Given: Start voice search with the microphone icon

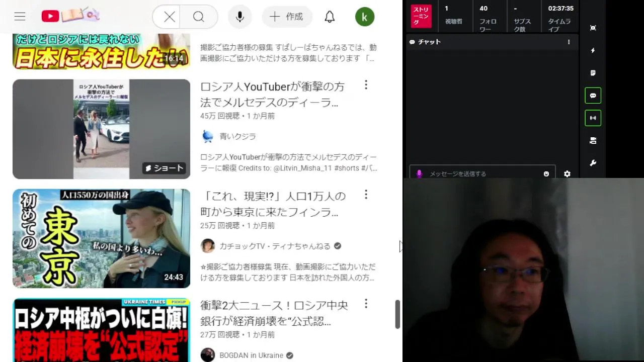Looking at the screenshot, I should [240, 17].
